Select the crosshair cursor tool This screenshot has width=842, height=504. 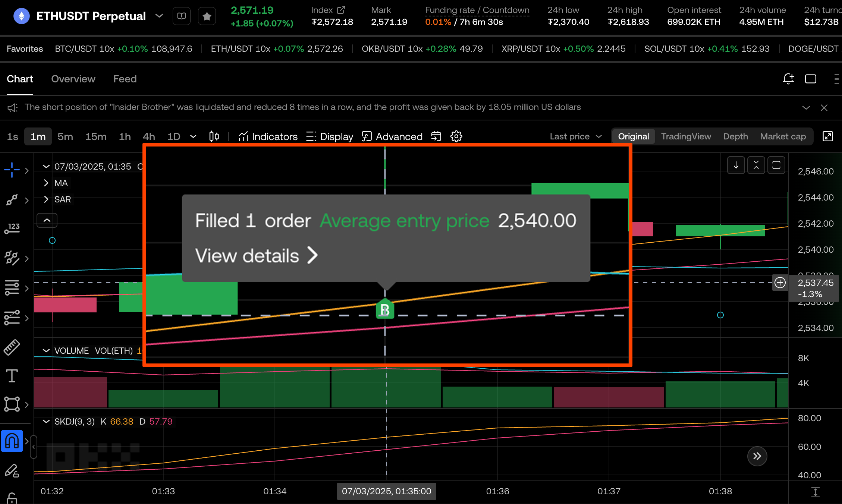[12, 170]
